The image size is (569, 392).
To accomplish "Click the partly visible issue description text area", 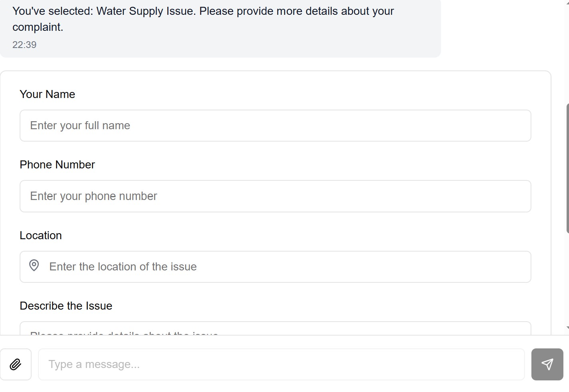I will coord(275,328).
